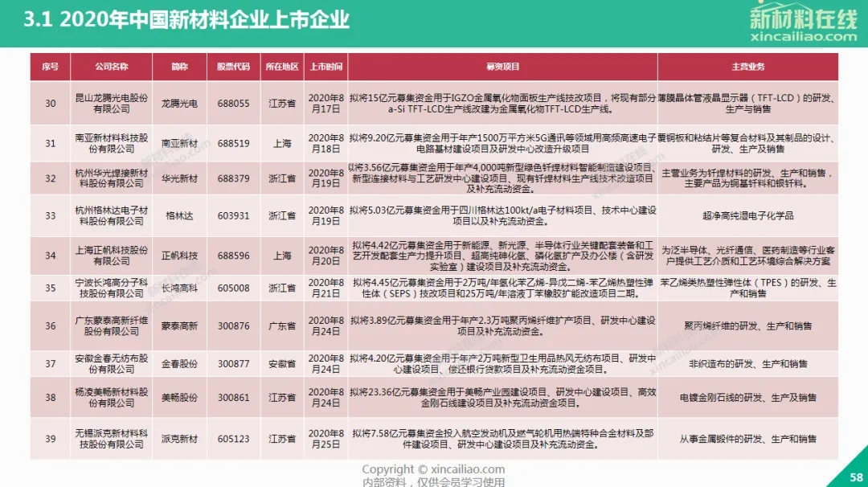Select stock code 605008
The height and width of the screenshot is (487, 868).
pos(233,289)
